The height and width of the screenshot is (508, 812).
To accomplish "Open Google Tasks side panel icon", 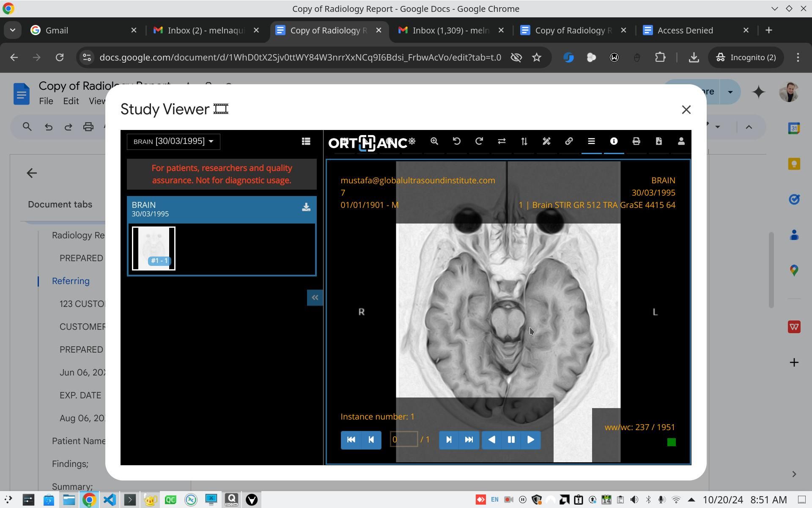I will click(794, 199).
